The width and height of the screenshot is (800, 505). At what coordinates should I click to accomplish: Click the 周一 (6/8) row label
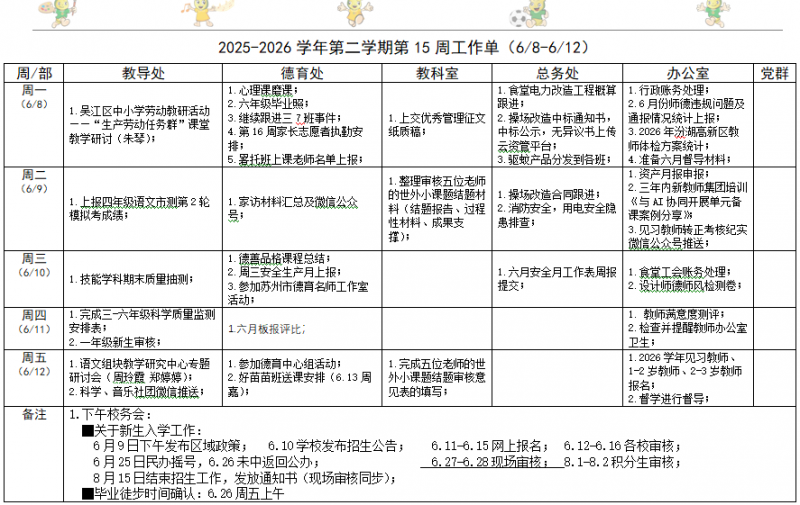coord(34,97)
